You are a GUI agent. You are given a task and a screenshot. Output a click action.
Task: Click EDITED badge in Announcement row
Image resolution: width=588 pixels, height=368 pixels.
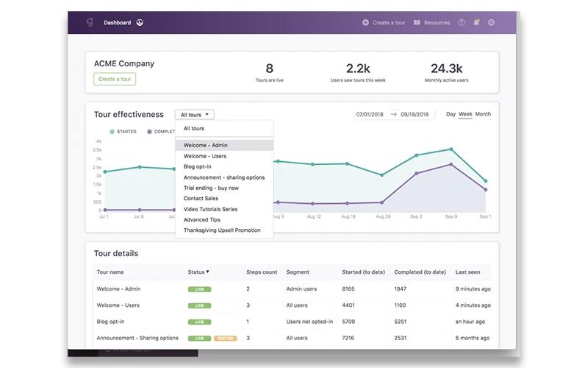point(226,339)
